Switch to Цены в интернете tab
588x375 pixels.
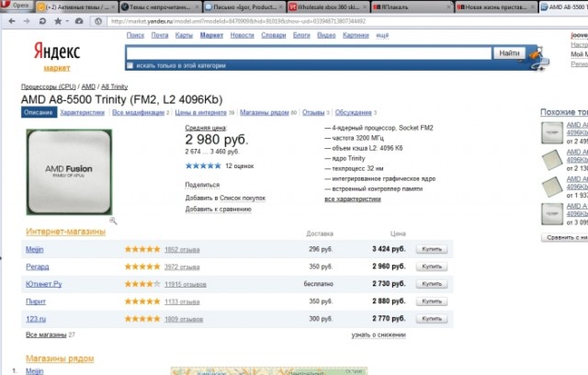200,112
